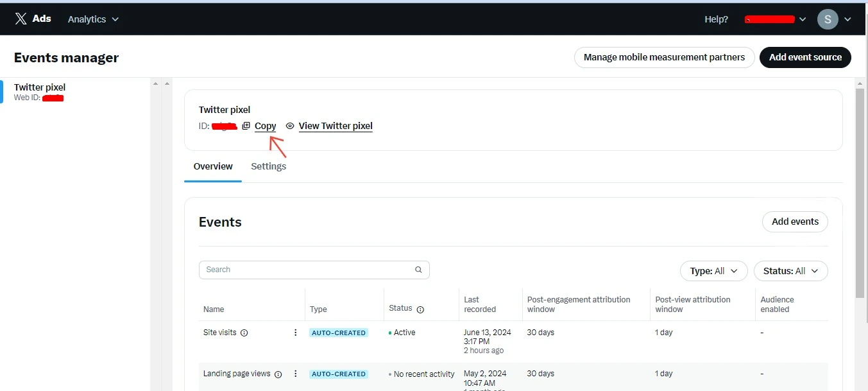
Task: Click the copy icon beside the pixel ID
Action: 246,126
